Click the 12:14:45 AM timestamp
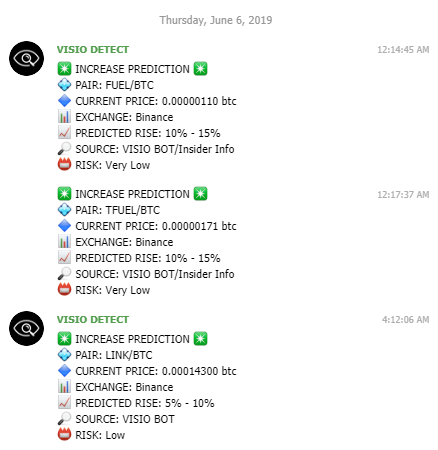 [403, 50]
